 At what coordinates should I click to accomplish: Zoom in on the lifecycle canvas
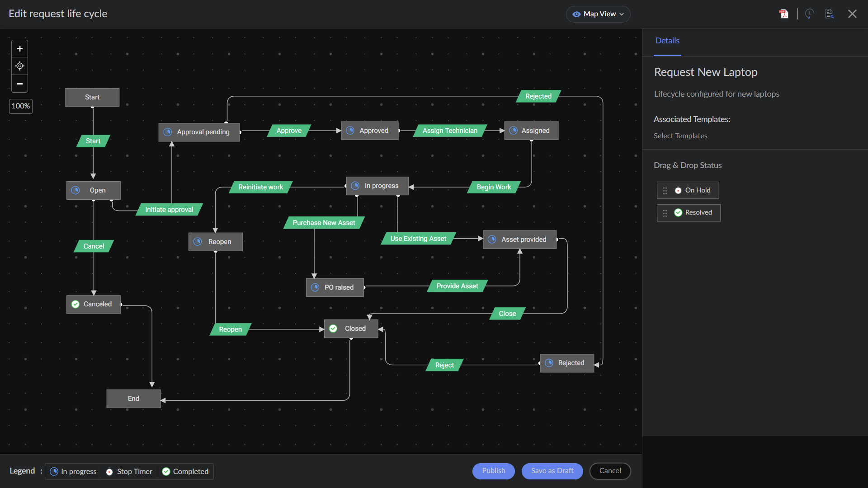(19, 48)
